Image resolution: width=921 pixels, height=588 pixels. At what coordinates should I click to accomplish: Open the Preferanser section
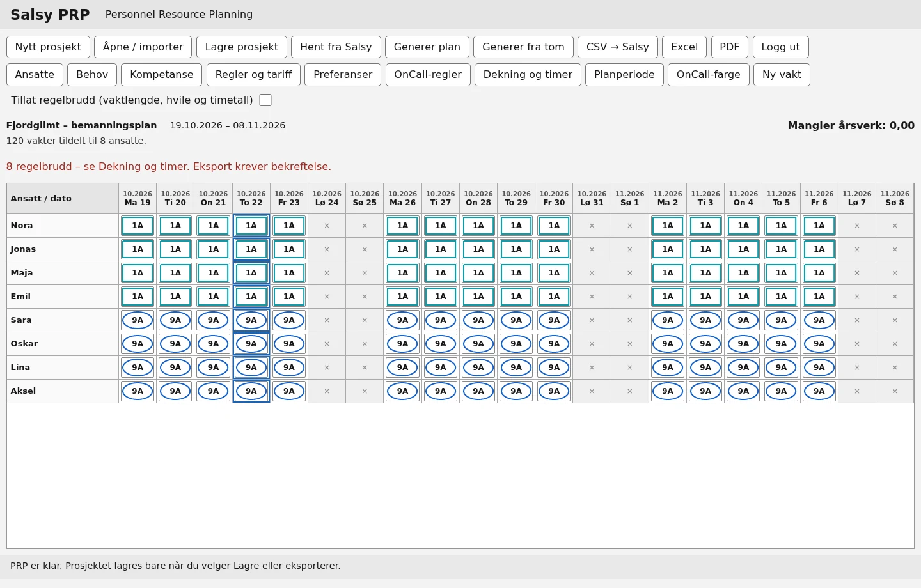[x=343, y=75]
